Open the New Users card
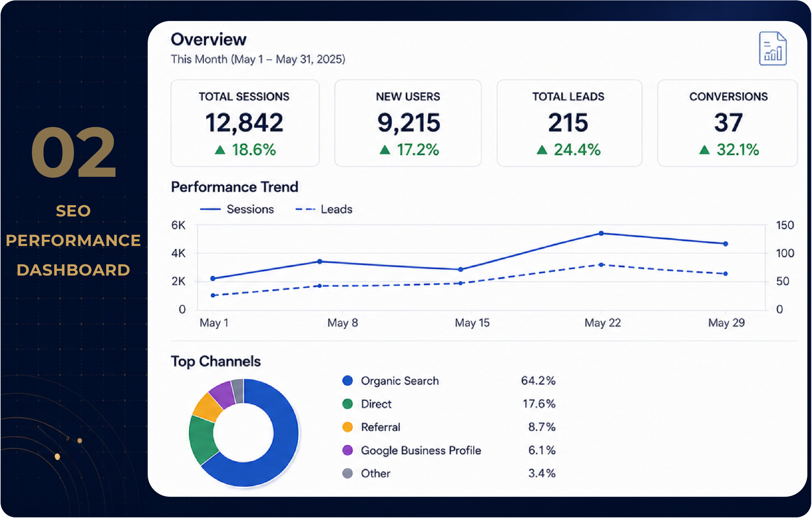The width and height of the screenshot is (812, 518). click(x=408, y=123)
